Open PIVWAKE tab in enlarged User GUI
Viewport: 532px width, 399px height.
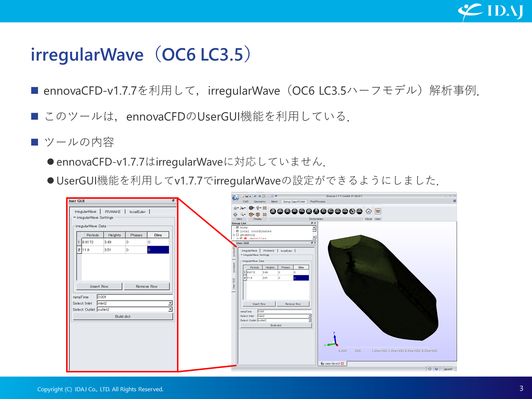[113, 212]
